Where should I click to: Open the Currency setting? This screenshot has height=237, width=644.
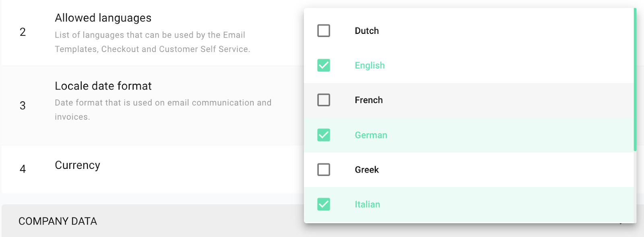tap(77, 165)
